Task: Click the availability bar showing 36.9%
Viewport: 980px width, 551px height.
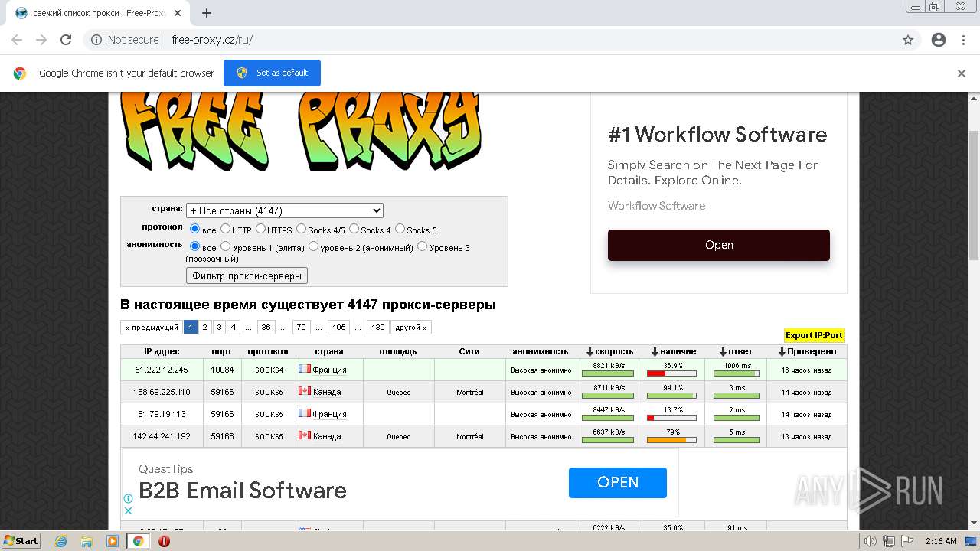Action: (671, 373)
